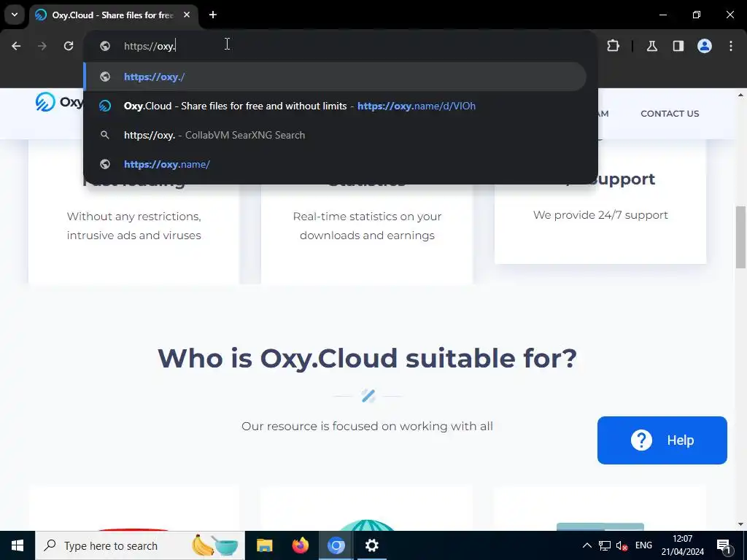Open a new tab with plus button
The height and width of the screenshot is (560, 747).
click(x=213, y=15)
